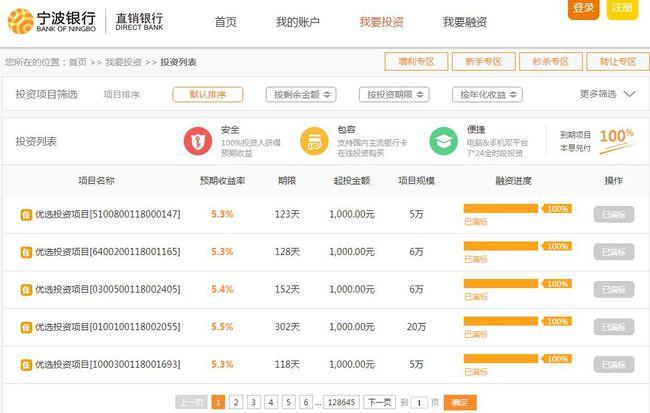Click the 预期收益率 column header
This screenshot has width=650, height=413.
click(222, 180)
